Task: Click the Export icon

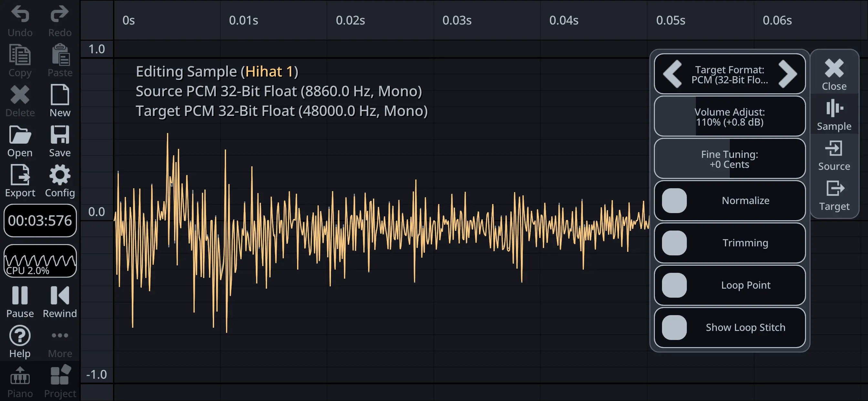Action: [20, 175]
